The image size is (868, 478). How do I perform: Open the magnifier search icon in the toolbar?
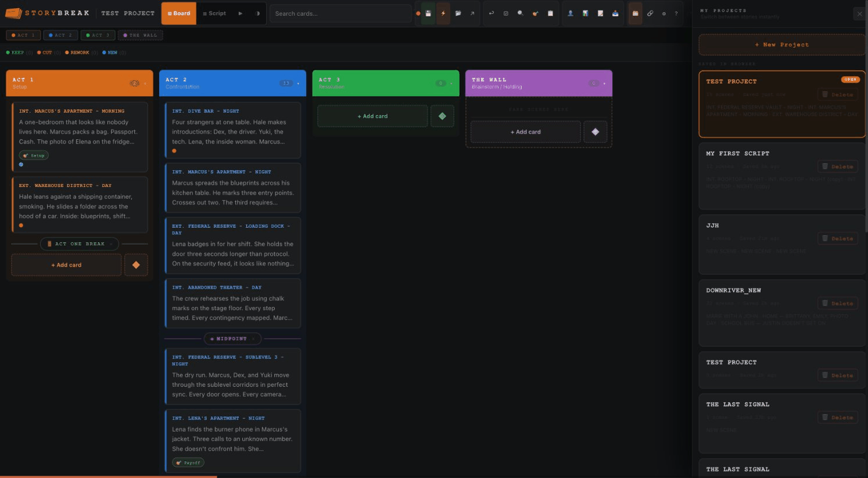pyautogui.click(x=521, y=13)
